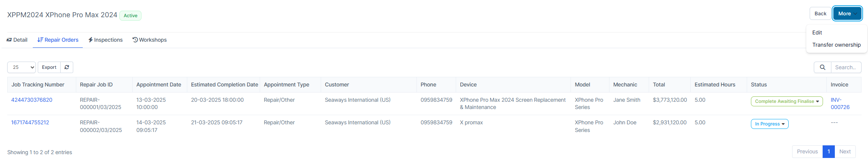The height and width of the screenshot is (166, 868).
Task: Switch to the Inspections tab
Action: point(106,40)
